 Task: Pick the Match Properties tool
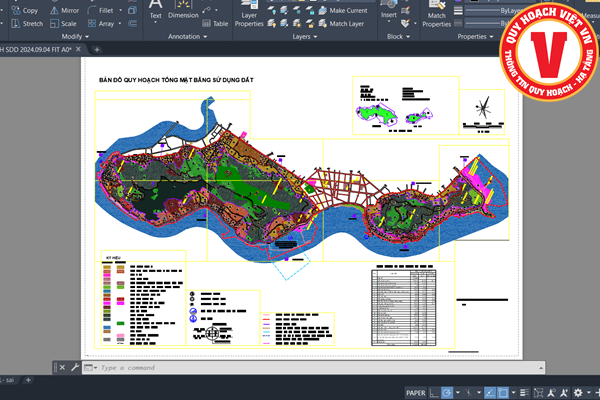[x=436, y=15]
